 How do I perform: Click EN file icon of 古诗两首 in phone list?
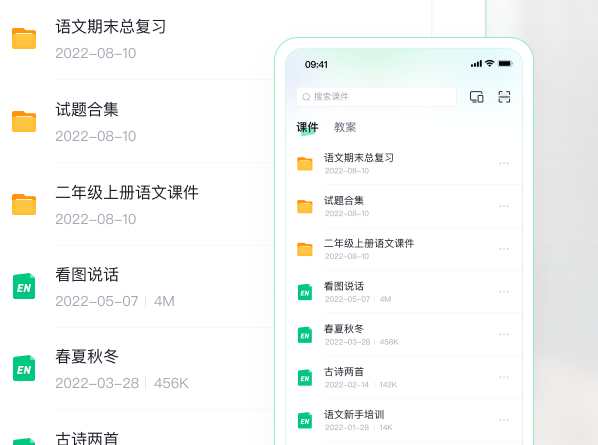tap(305, 378)
